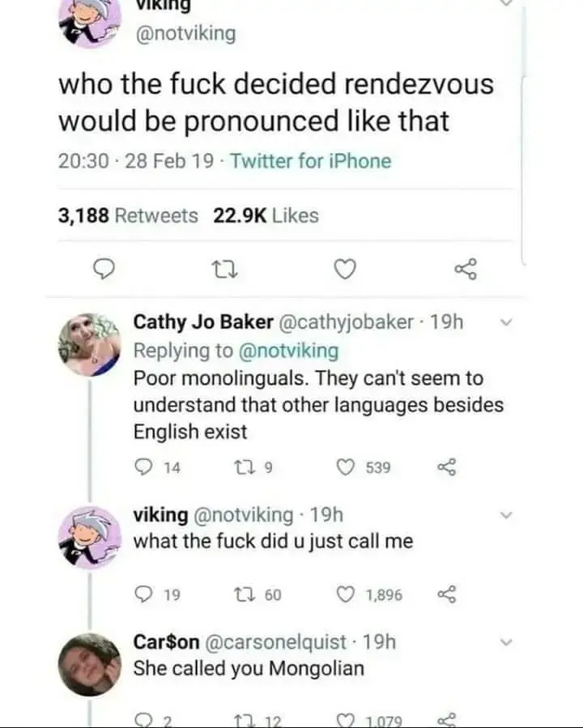Reply to Cathy Jo Baker's comment
583x728 pixels.
tap(143, 467)
